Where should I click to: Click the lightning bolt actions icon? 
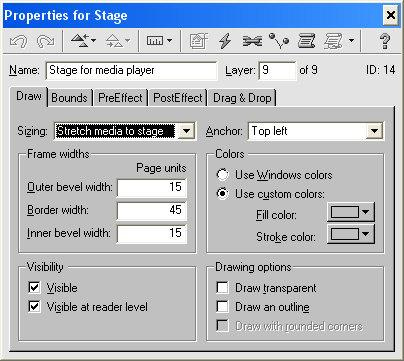tap(225, 41)
